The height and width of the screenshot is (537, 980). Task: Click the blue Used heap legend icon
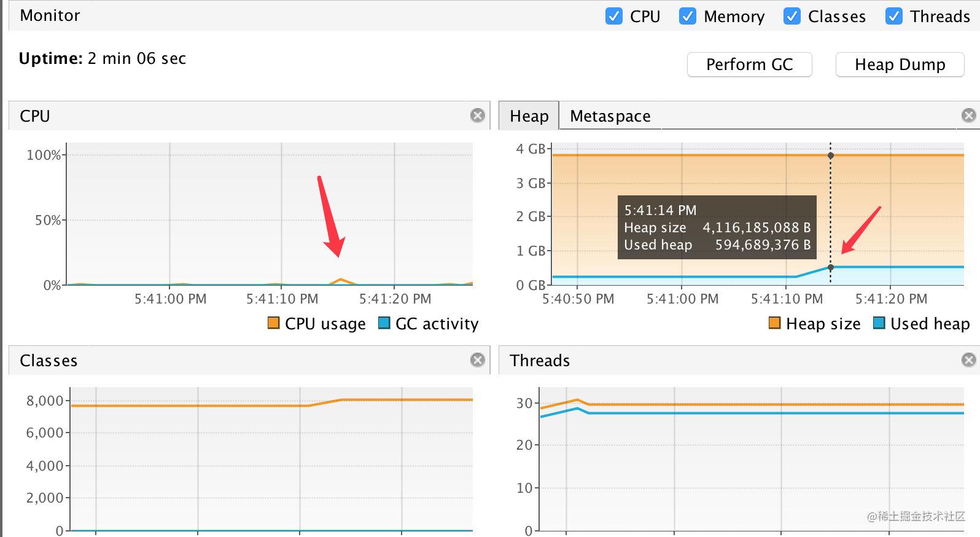coord(879,323)
